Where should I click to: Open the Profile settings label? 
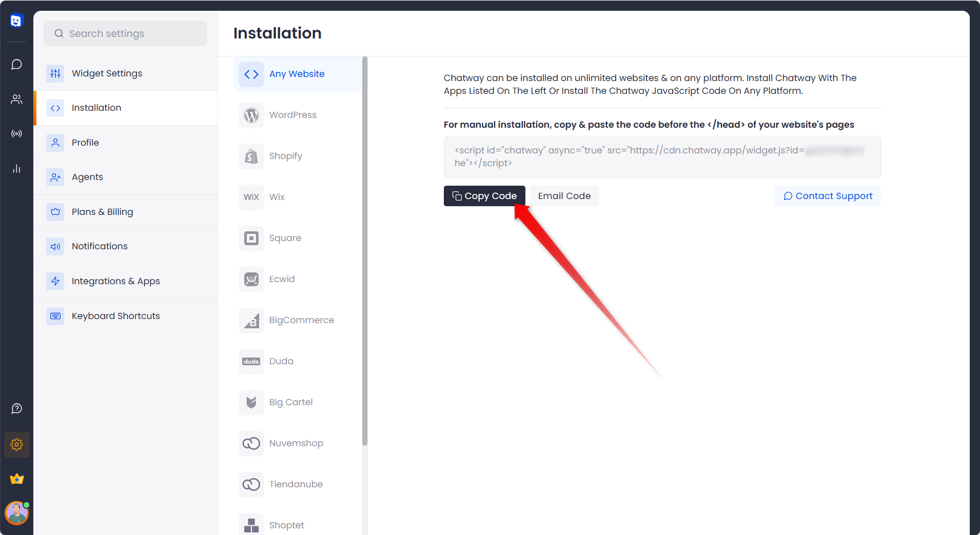click(x=85, y=143)
